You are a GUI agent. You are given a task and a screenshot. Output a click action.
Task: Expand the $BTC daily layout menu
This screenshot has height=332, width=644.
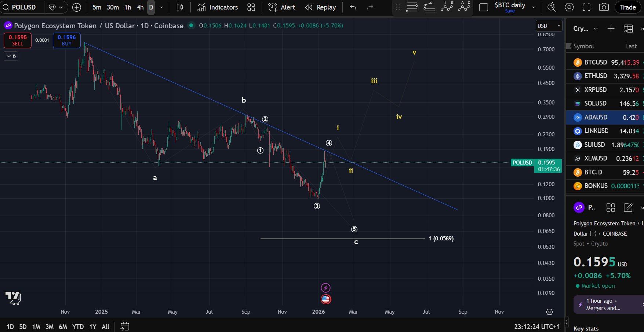tap(534, 7)
